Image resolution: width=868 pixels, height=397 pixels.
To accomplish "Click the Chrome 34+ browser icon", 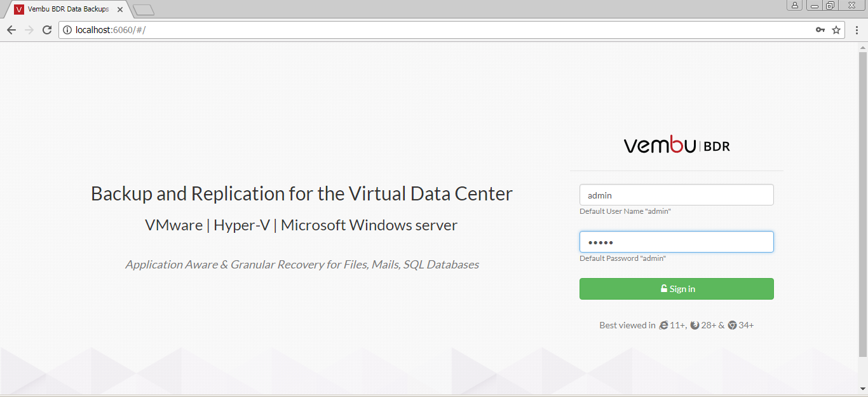I will point(732,325).
